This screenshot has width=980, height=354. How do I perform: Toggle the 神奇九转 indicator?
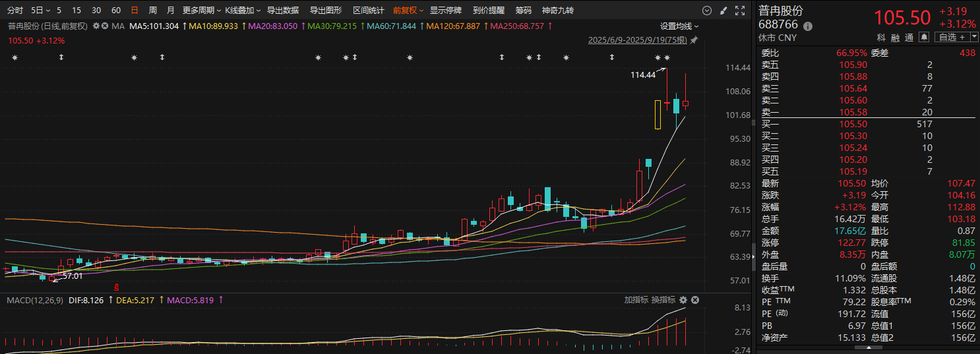557,11
